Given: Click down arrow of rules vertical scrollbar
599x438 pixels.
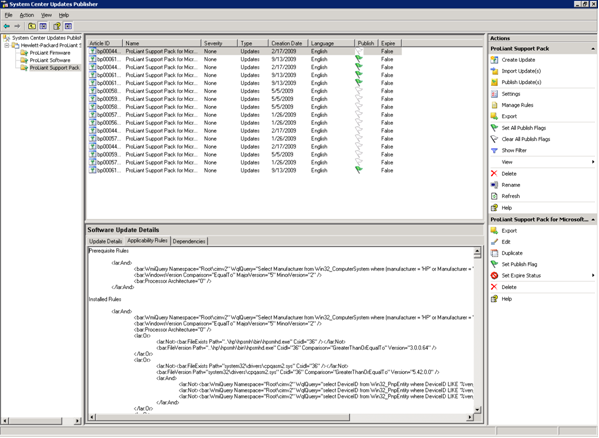Looking at the screenshot, I should point(477,409).
